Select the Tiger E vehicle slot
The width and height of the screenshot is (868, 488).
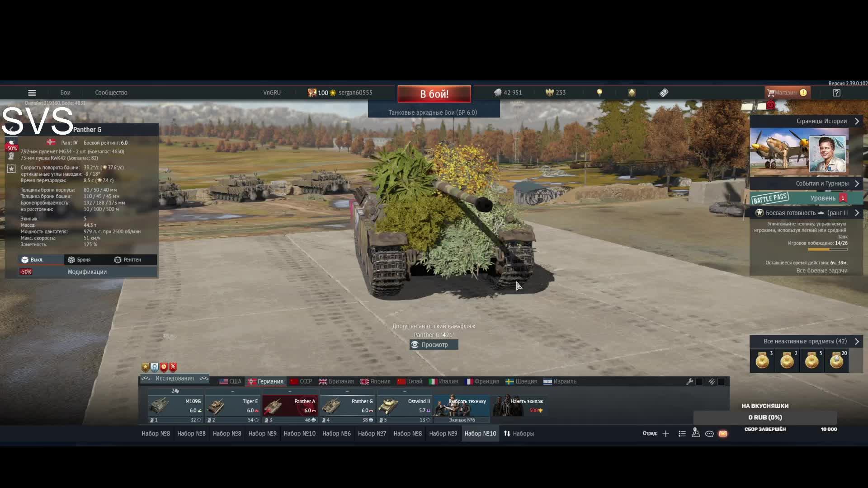pos(232,406)
